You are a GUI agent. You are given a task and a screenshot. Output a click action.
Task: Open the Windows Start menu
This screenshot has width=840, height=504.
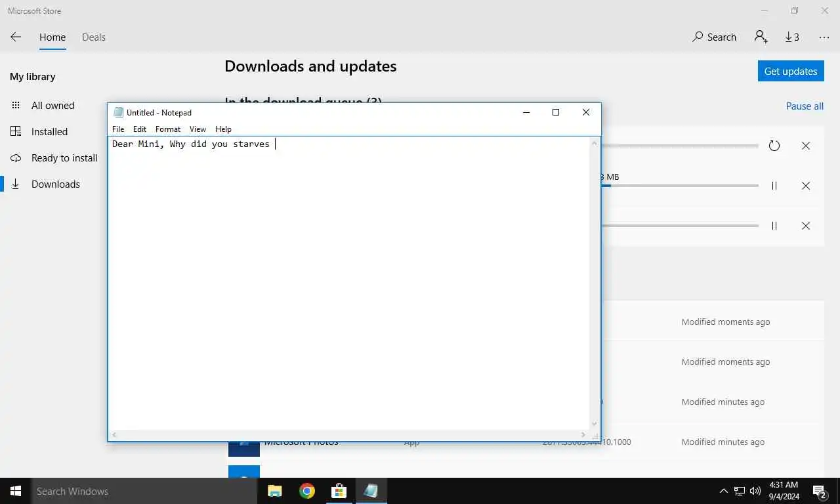(x=16, y=491)
